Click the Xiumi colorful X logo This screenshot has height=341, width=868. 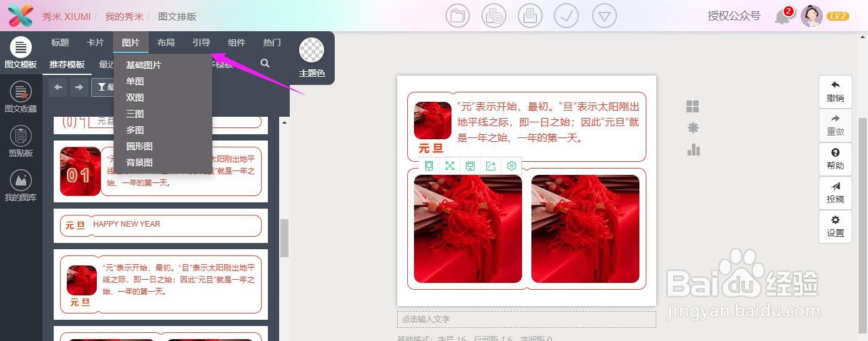click(20, 16)
